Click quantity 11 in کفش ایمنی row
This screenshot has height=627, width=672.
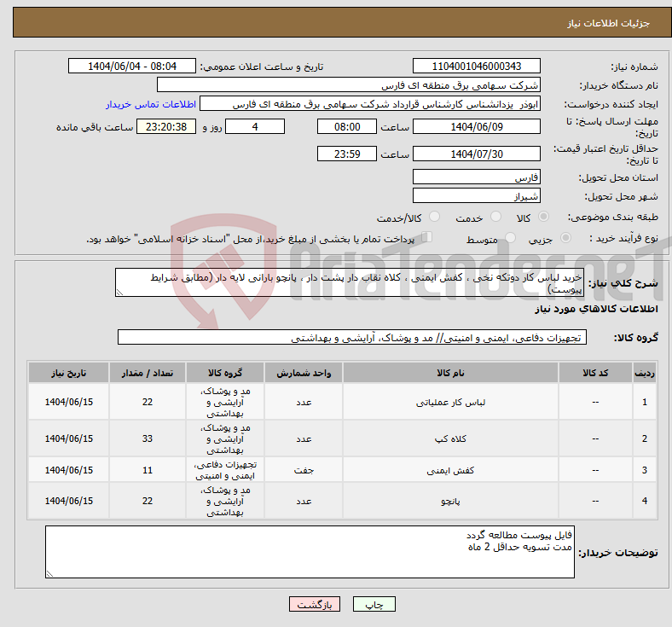(x=148, y=470)
